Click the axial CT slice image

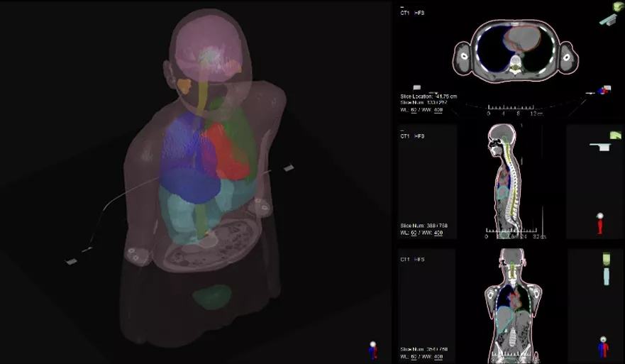point(516,50)
